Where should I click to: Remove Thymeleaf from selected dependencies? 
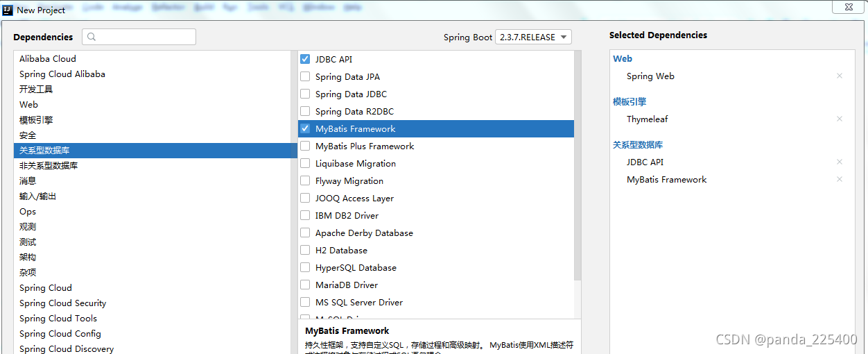coord(840,119)
